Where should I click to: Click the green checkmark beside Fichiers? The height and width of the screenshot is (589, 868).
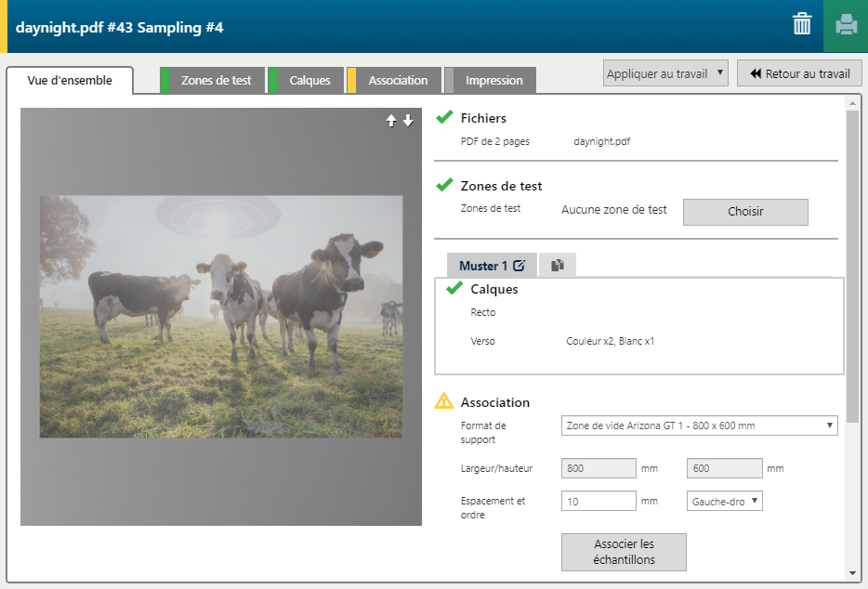pyautogui.click(x=444, y=117)
